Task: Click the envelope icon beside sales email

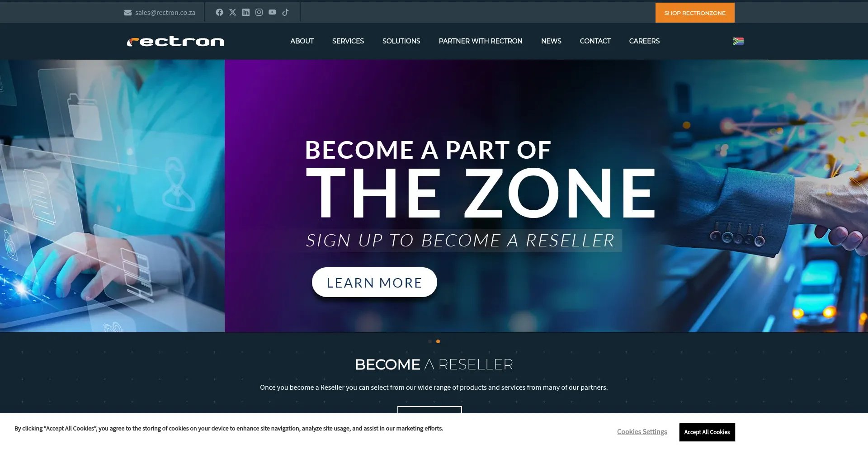Action: pyautogui.click(x=128, y=13)
